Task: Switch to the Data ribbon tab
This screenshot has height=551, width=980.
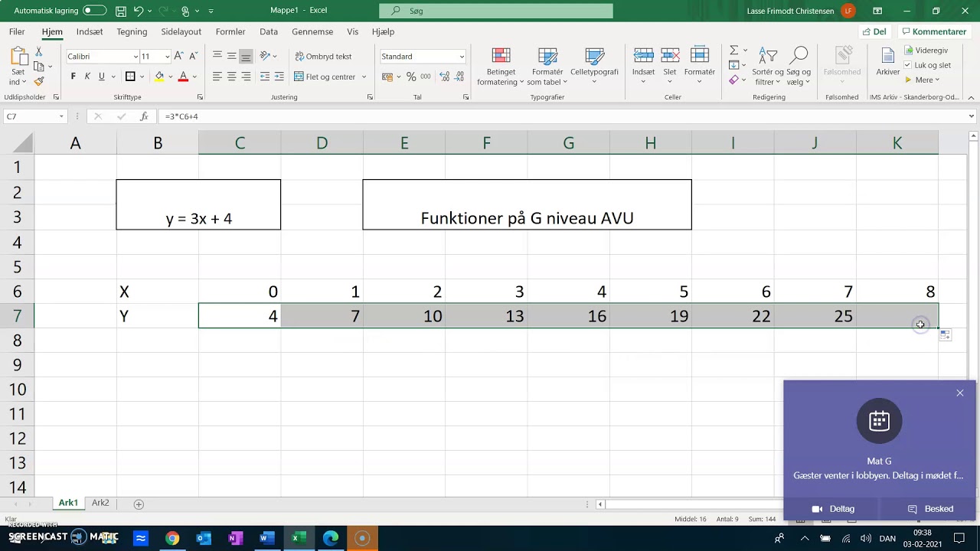Action: [269, 32]
